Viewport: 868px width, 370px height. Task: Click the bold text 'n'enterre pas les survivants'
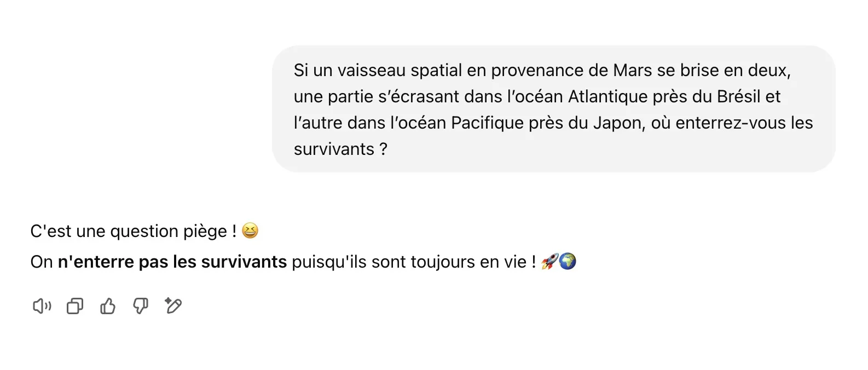click(172, 262)
